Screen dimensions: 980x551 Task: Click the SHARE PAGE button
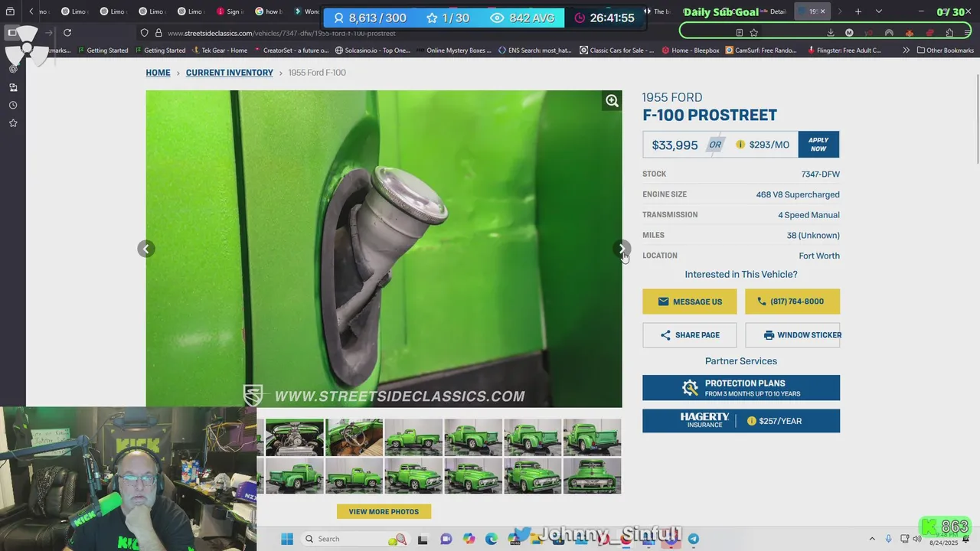[690, 335]
